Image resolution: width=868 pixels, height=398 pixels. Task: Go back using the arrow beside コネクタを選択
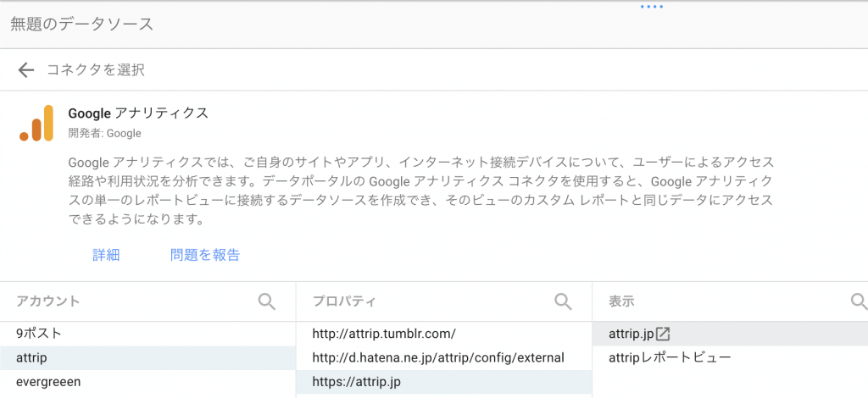point(26,70)
